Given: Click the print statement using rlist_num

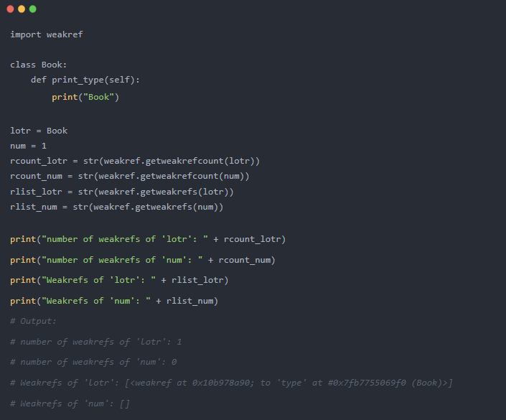Looking at the screenshot, I should pos(114,301).
